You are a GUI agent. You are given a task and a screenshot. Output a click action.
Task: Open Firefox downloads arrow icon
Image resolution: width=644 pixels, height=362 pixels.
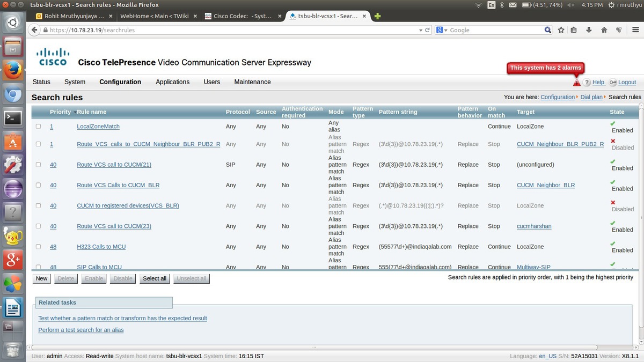coord(589,30)
